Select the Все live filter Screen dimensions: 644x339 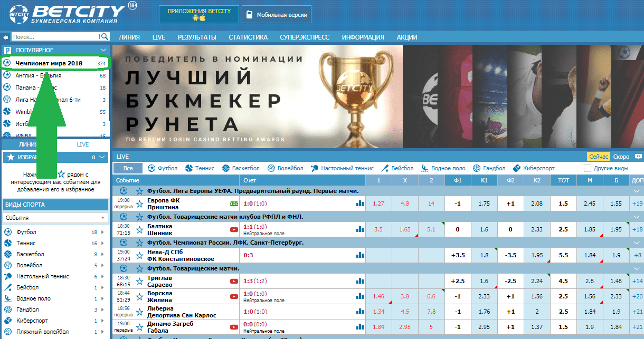pyautogui.click(x=128, y=168)
